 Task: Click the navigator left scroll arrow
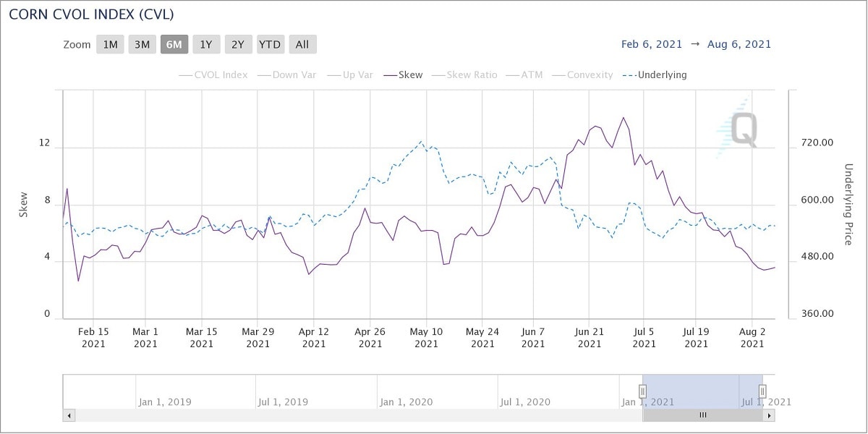[x=69, y=415]
